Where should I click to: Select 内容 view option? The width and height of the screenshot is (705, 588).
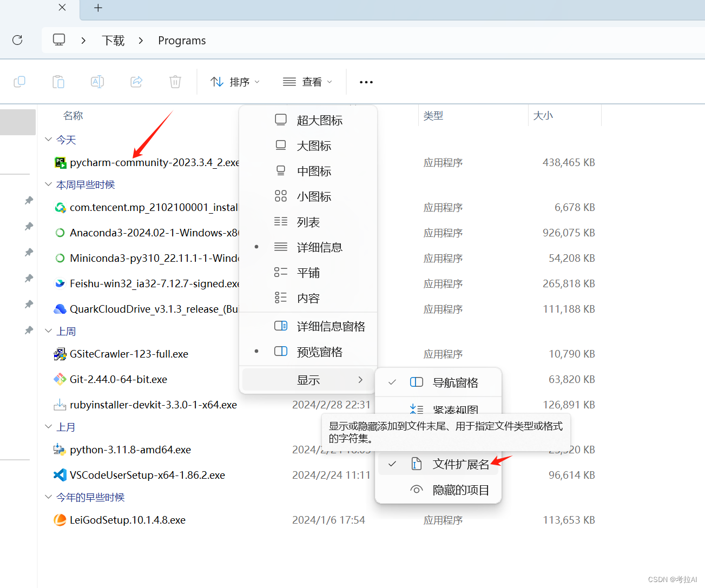(308, 298)
